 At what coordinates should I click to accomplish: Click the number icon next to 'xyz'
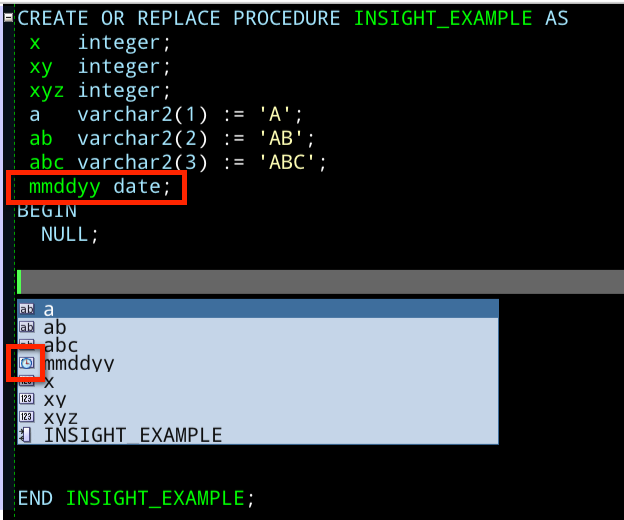click(x=27, y=417)
